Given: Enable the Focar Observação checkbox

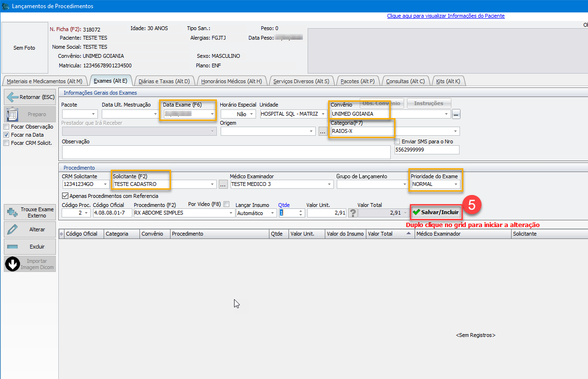Looking at the screenshot, I should coord(6,127).
